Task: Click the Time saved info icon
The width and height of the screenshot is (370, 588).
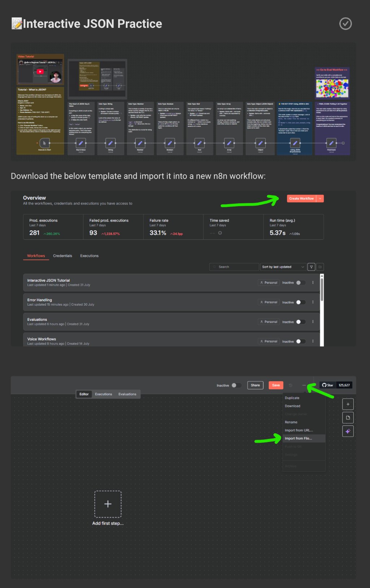Action: click(220, 233)
